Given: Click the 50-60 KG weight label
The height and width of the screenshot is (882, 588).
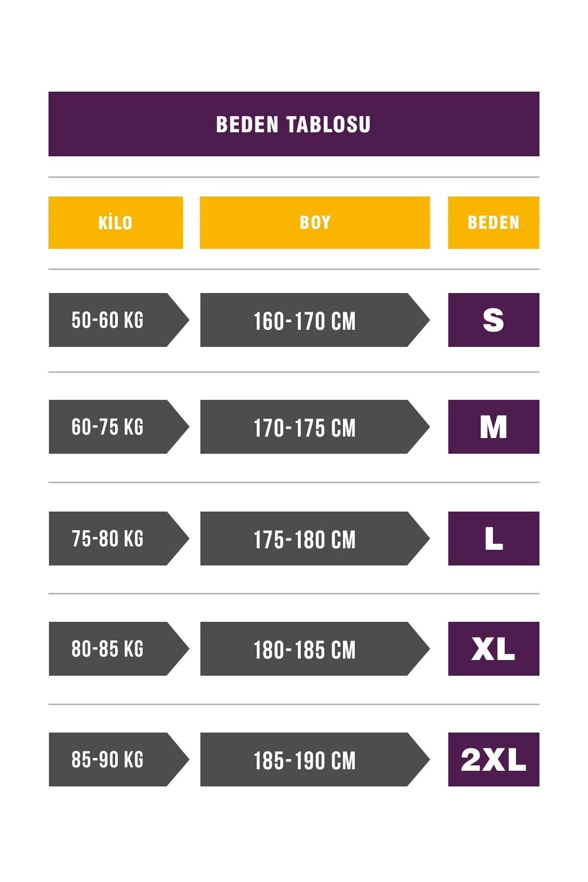Looking at the screenshot, I should click(108, 320).
